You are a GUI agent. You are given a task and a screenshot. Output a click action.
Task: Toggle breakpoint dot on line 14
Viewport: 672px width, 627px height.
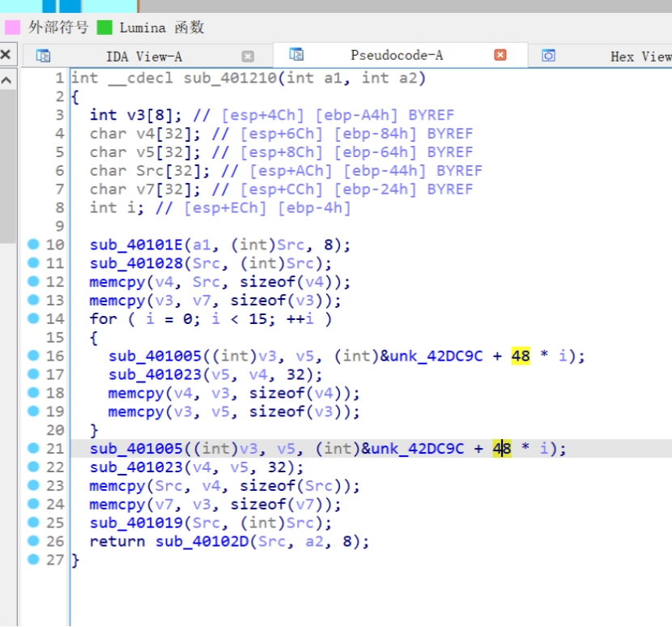coord(33,318)
